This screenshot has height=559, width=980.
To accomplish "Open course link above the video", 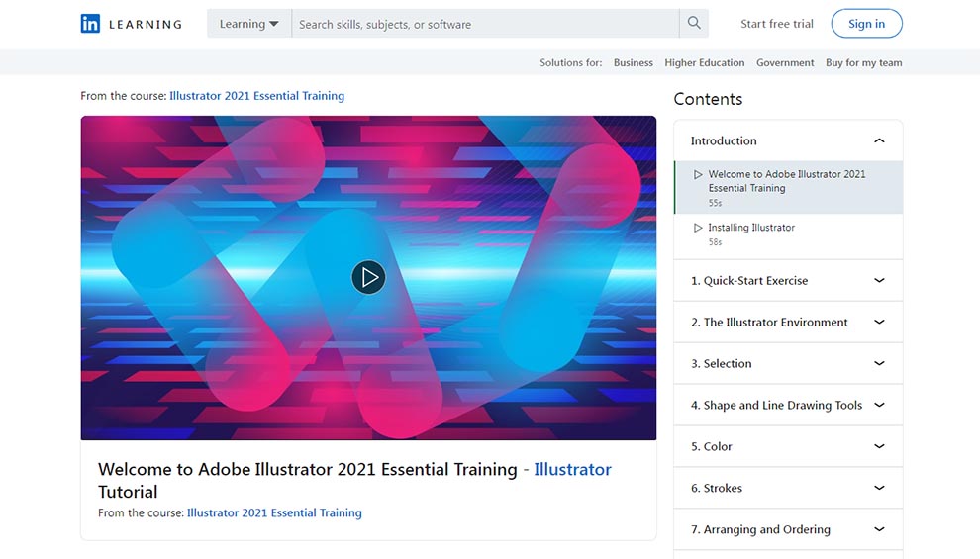I will point(256,96).
